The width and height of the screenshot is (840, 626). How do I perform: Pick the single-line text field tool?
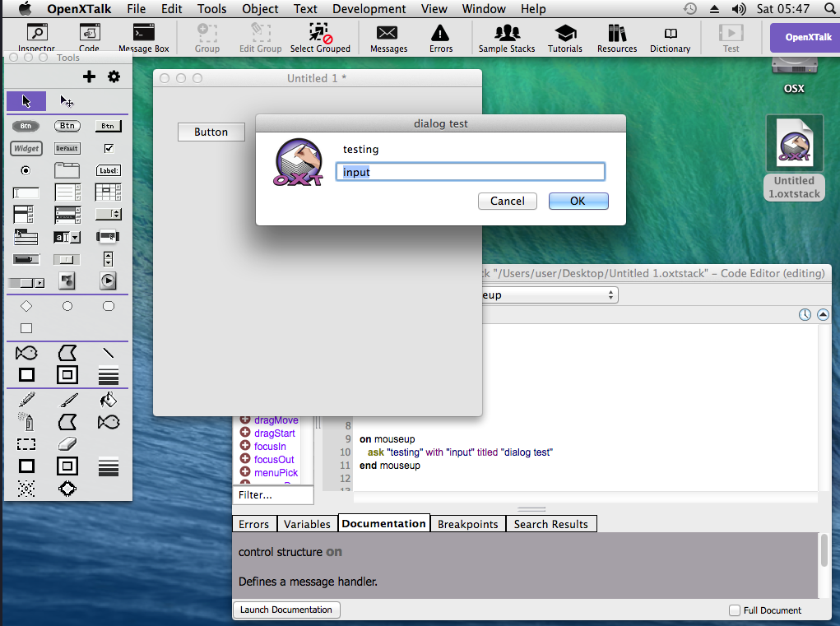coord(26,192)
